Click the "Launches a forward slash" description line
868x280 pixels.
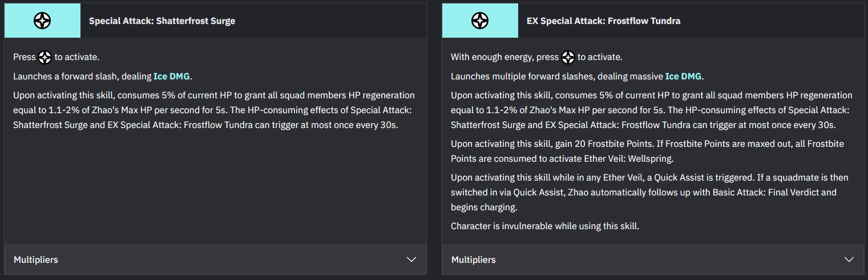click(103, 76)
